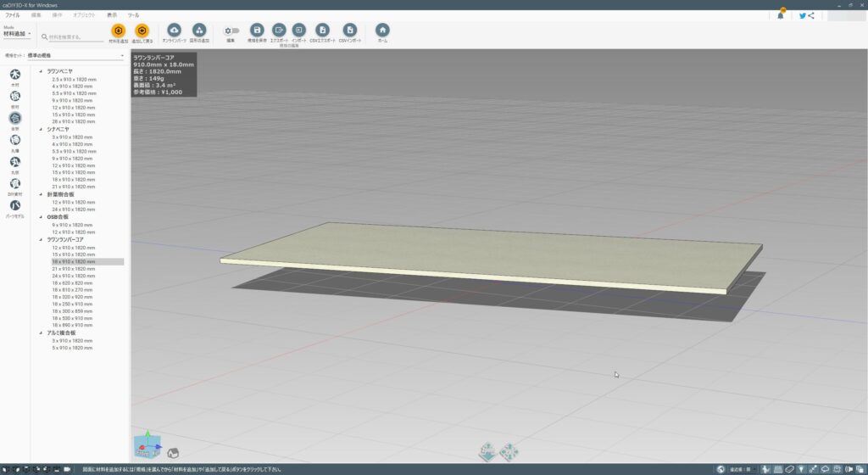Click the 追加して戻る (add and return) icon
The width and height of the screenshot is (868, 475).
point(142,31)
